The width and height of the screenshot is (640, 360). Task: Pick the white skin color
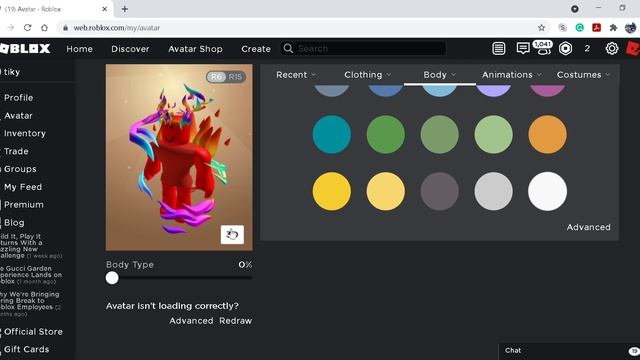[x=547, y=191]
